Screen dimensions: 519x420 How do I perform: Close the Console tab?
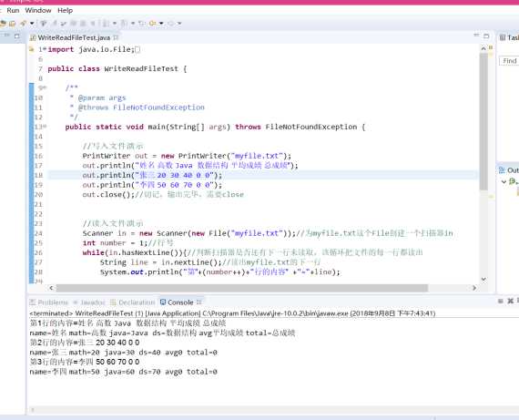click(199, 302)
